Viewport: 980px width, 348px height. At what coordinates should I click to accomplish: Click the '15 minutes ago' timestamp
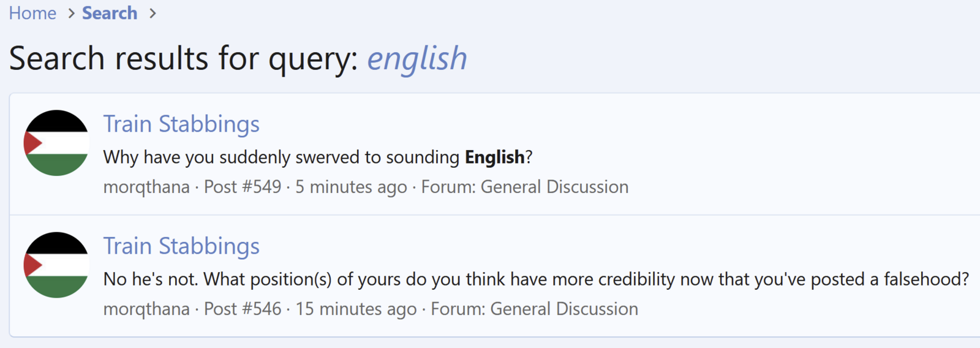[x=356, y=309]
